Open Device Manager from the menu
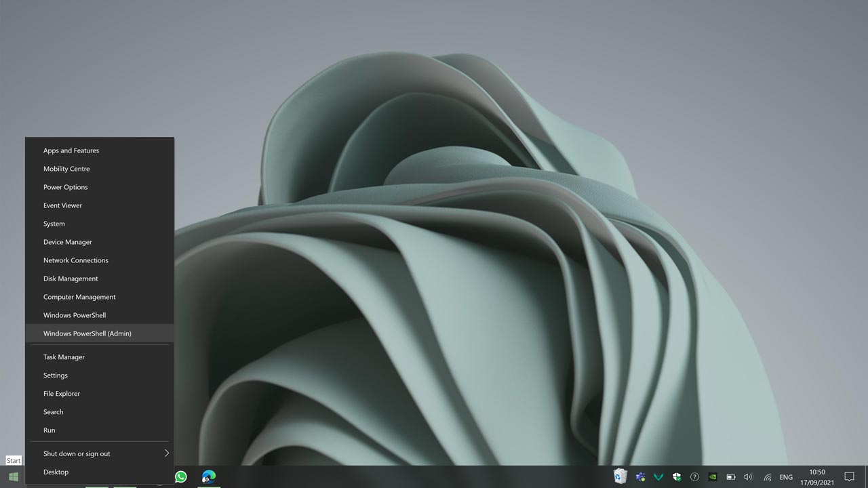 tap(68, 242)
